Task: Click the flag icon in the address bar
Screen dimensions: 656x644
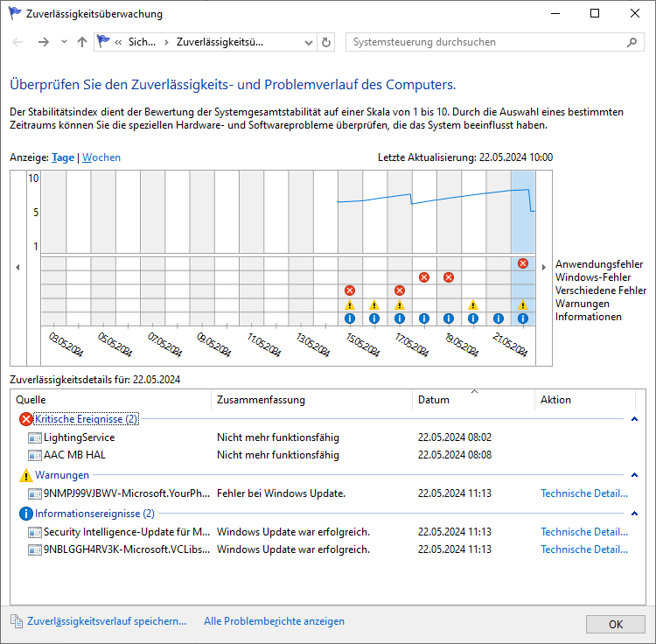Action: (103, 41)
